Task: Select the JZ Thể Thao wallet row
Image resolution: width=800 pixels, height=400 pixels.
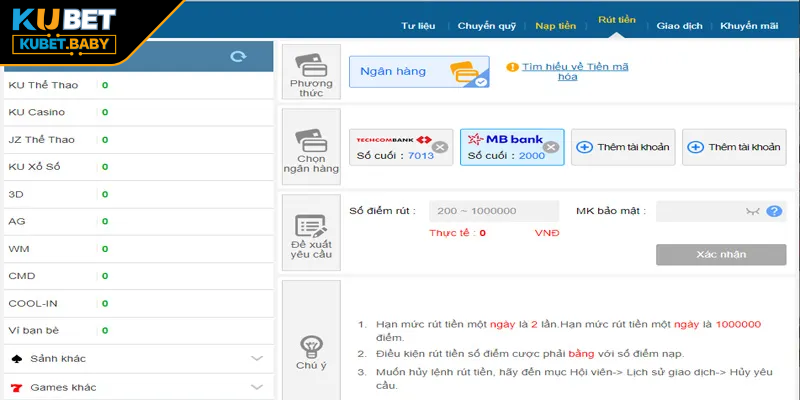Action: 138,140
